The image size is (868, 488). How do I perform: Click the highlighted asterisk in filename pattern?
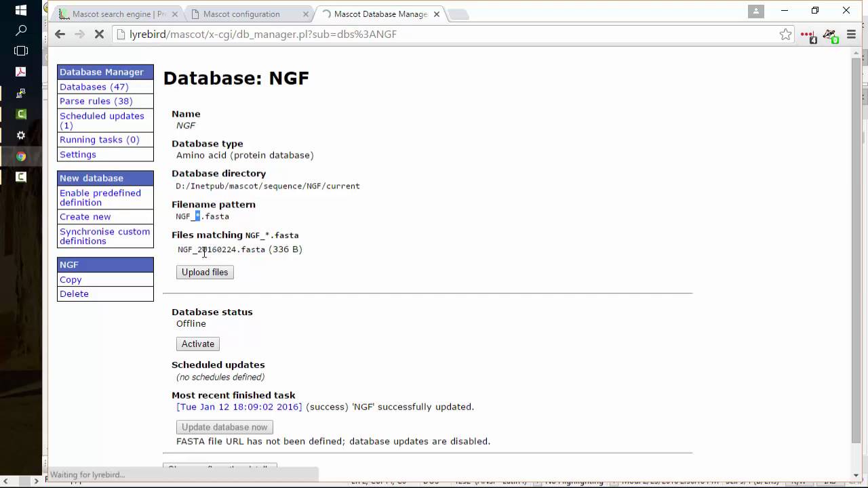[x=198, y=216]
